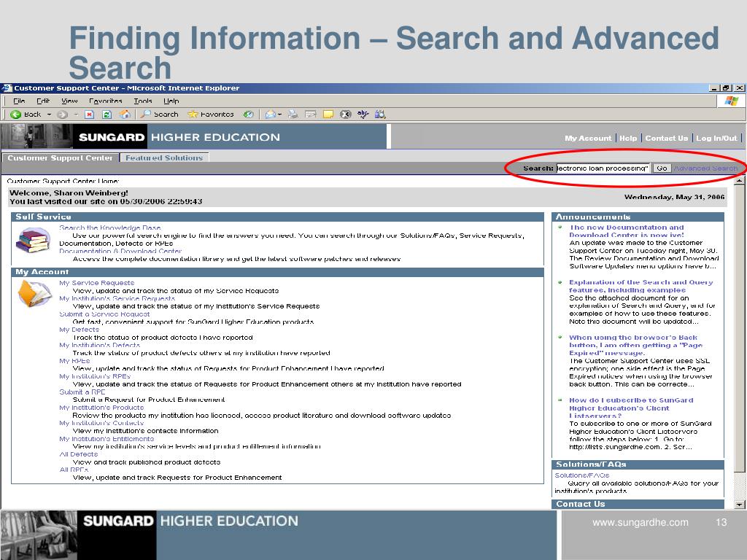Click the Search the Knowledge Base link
The image size is (747, 560).
pyautogui.click(x=110, y=227)
